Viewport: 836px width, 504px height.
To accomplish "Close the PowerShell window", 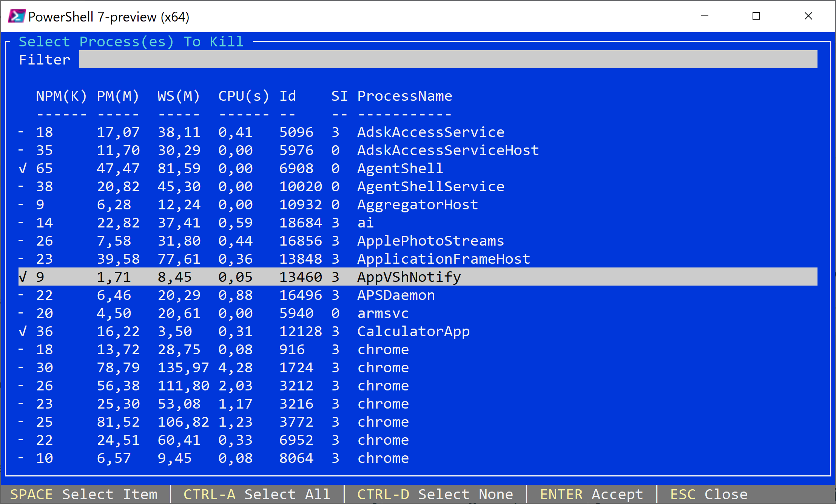I will pyautogui.click(x=808, y=16).
